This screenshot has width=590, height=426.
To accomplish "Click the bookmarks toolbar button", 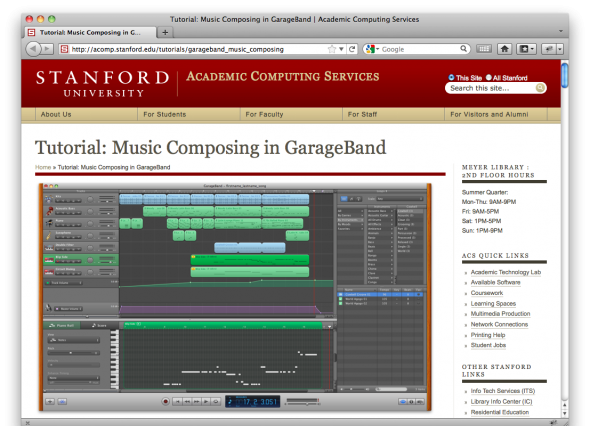I will coord(526,49).
